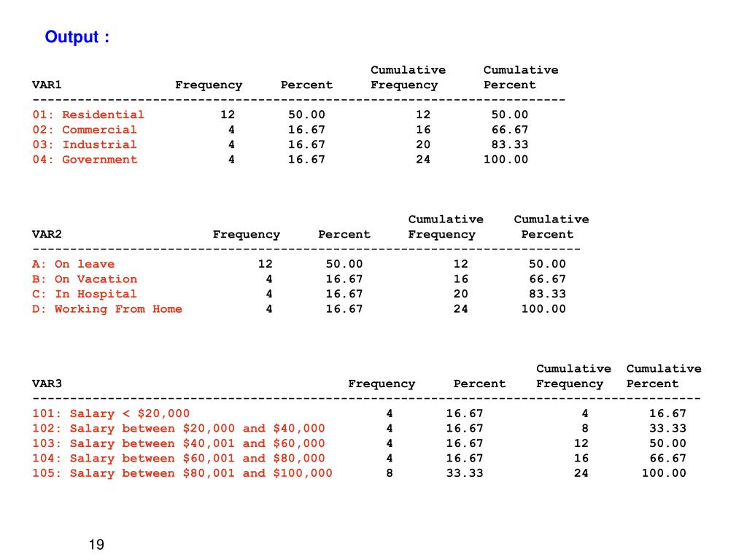747x560 pixels.
Task: Click 101: Salary < $20,000 label
Action: (111, 413)
